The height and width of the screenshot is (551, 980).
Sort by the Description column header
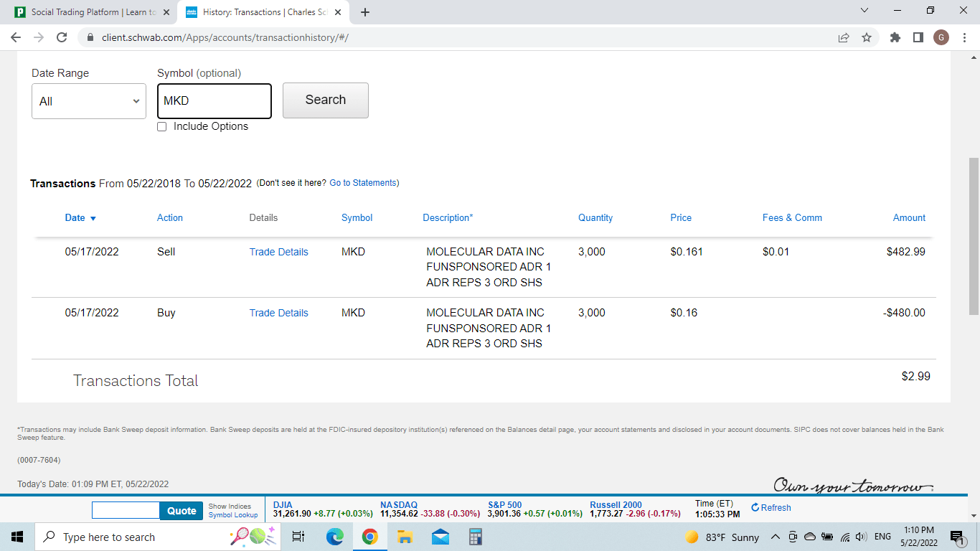(448, 218)
